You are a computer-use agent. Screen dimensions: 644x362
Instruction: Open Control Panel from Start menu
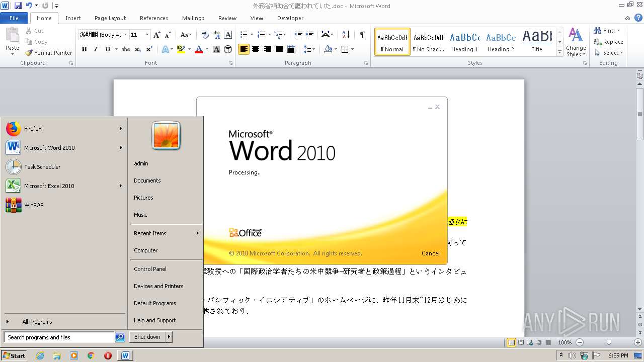(150, 269)
